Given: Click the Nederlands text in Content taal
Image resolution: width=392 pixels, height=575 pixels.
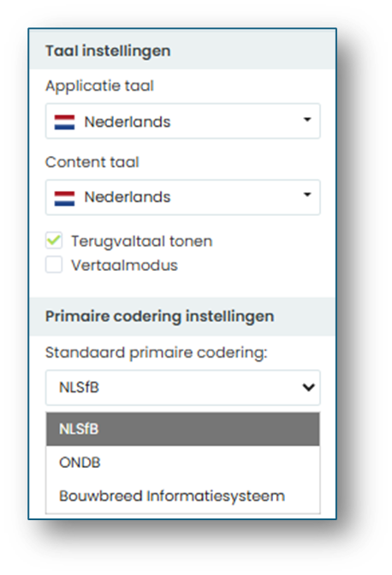Looking at the screenshot, I should 128,197.
